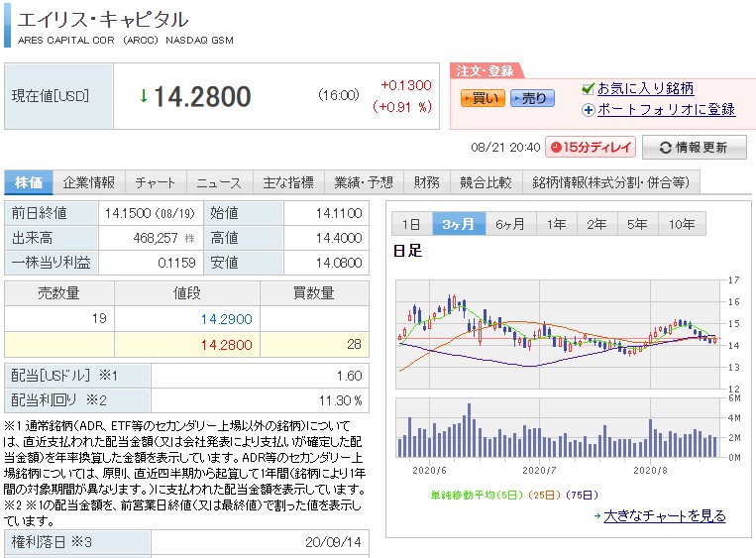Viewport: 756px width, 558px height.
Task: Click the (25日) moving average legend
Action: click(x=543, y=495)
